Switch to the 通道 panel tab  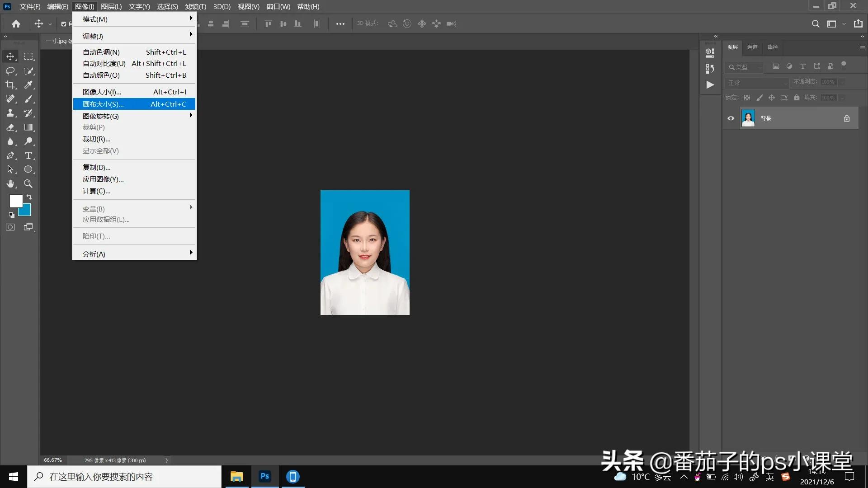click(x=752, y=47)
